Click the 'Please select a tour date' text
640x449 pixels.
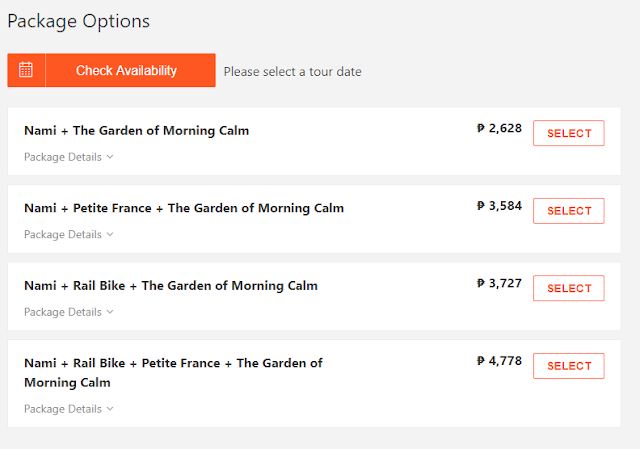(292, 72)
